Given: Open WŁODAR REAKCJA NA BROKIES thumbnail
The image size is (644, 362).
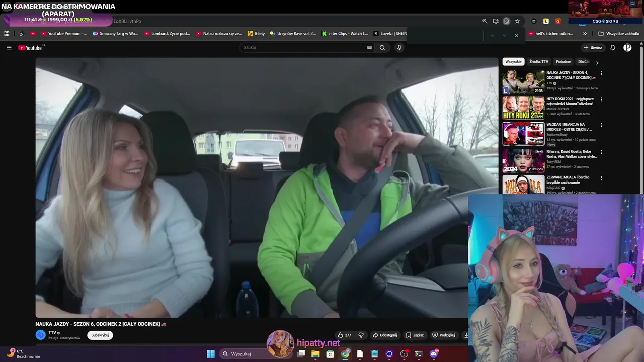Looking at the screenshot, I should [523, 134].
